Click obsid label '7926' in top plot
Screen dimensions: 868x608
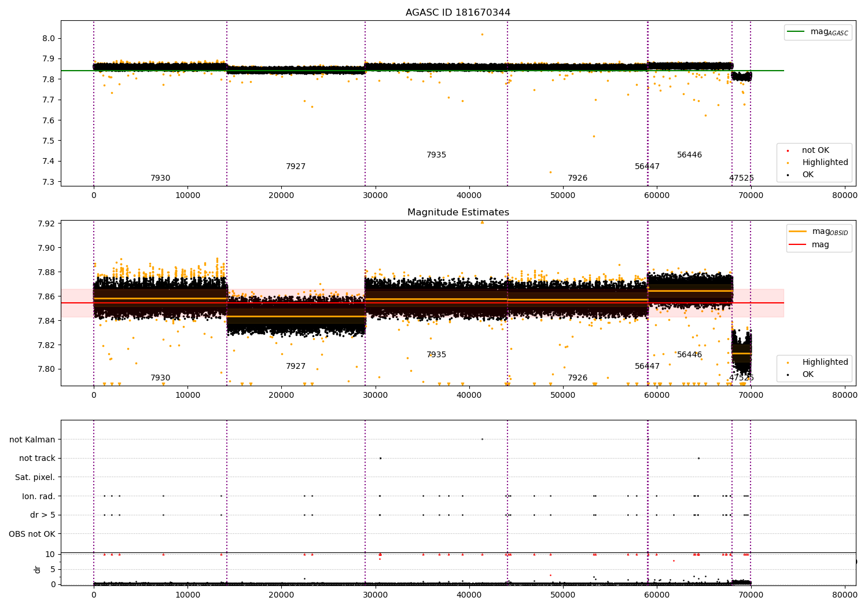point(578,178)
